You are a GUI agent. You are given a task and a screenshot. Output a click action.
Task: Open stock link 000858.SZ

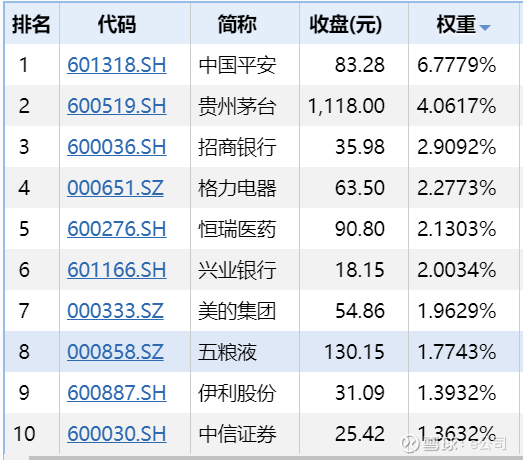tap(115, 352)
